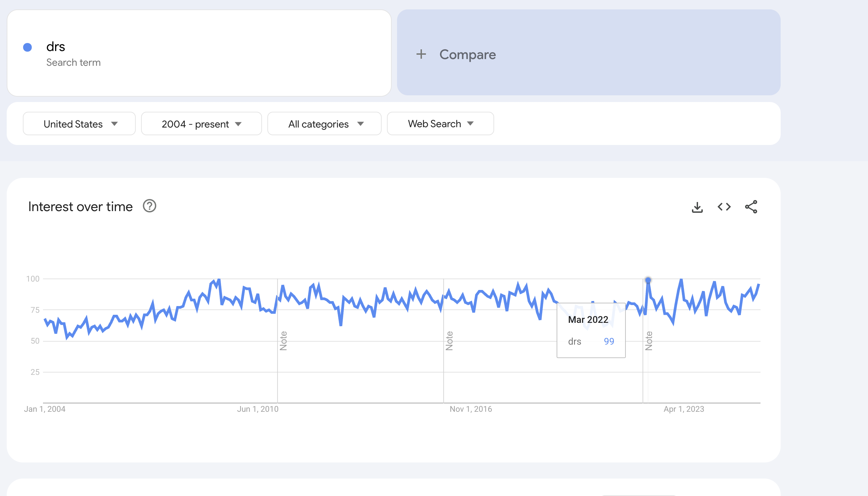
Task: Open the embed code icon
Action: [x=724, y=207]
